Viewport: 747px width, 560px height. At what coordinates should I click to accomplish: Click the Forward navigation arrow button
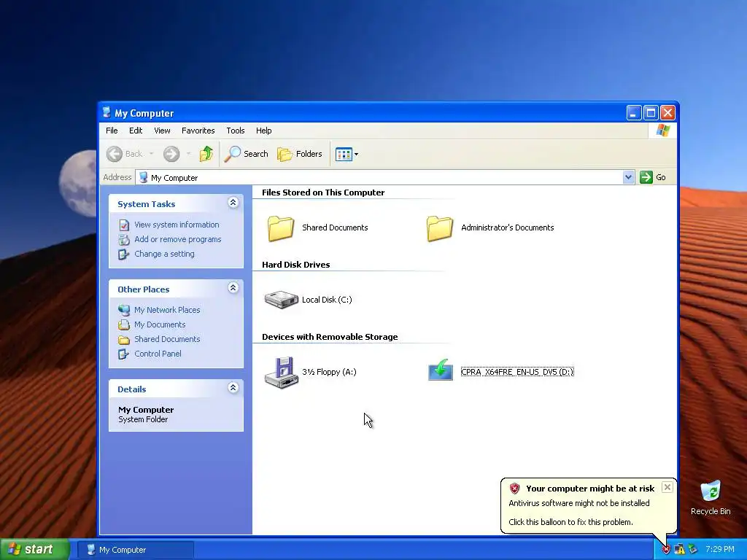tap(171, 154)
